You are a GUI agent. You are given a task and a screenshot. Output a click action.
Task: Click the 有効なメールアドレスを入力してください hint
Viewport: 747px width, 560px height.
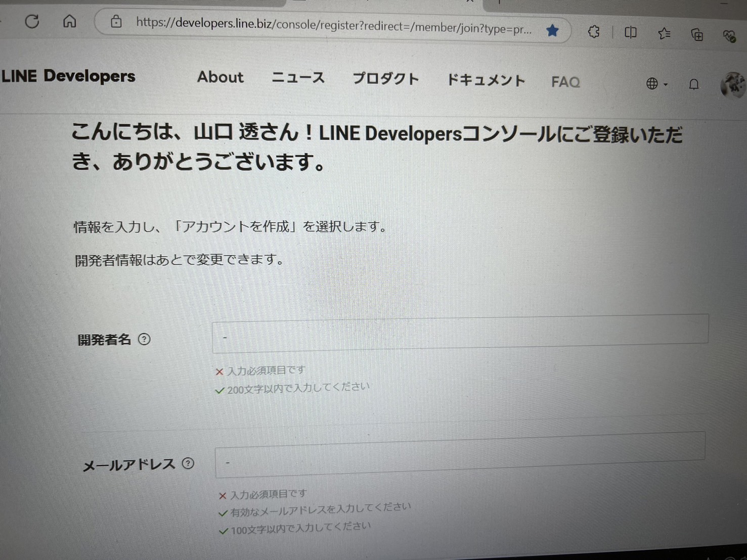[x=321, y=509]
